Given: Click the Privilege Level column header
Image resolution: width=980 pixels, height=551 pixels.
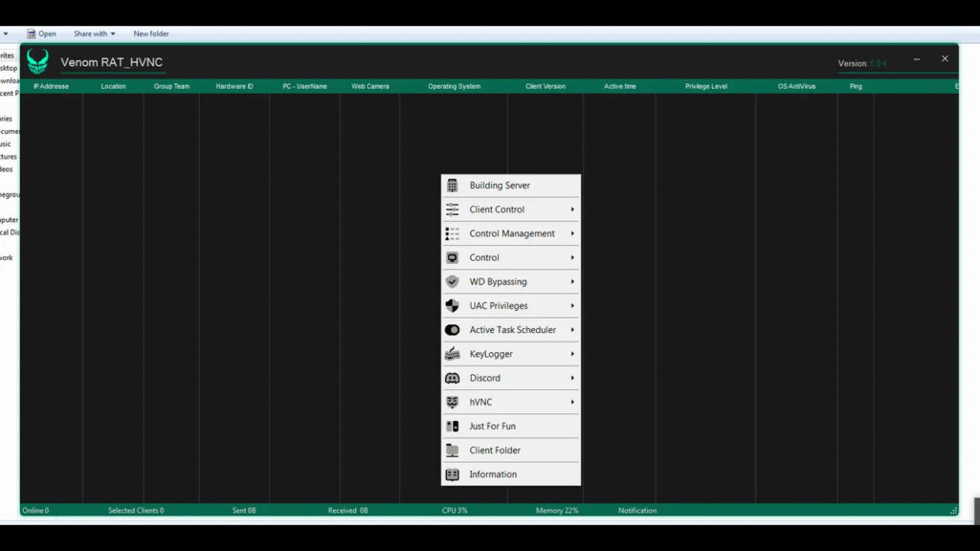Looking at the screenshot, I should pyautogui.click(x=706, y=86).
